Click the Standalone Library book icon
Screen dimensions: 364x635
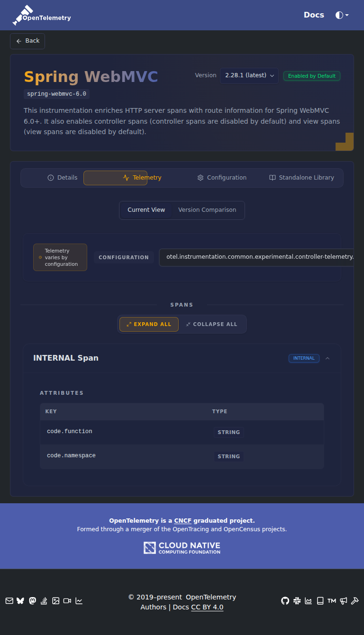pos(273,178)
